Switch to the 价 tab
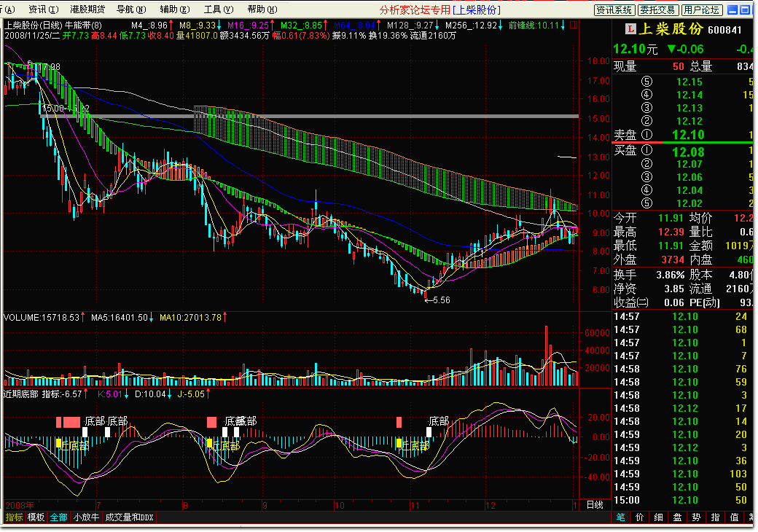 click(640, 517)
